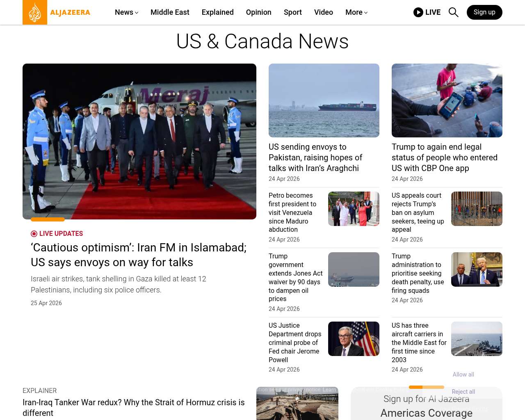Click Allow all cookies button
Image resolution: width=525 pixels, height=420 pixels.
click(x=463, y=374)
